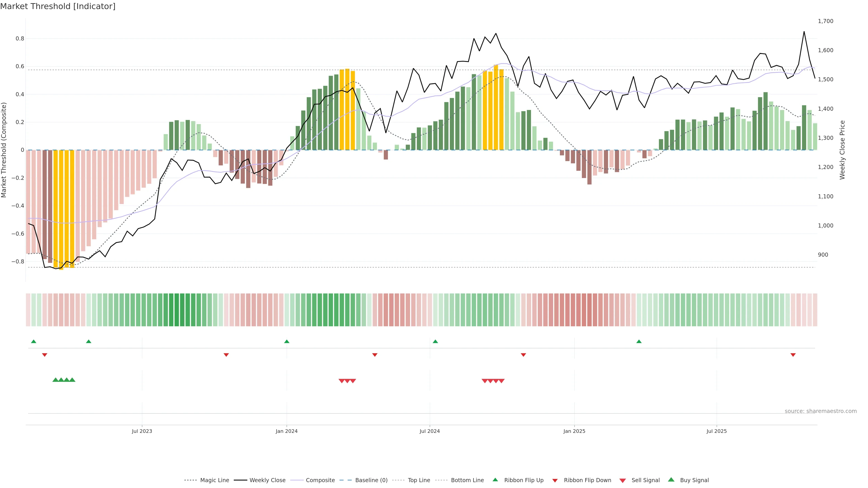This screenshot has height=488, width=868.
Task: Click Top Line legend item
Action: pos(419,480)
